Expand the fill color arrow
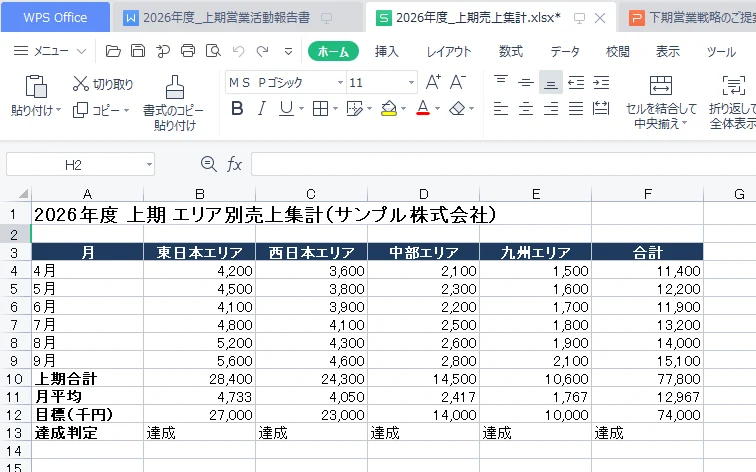The width and height of the screenshot is (756, 472). (403, 109)
